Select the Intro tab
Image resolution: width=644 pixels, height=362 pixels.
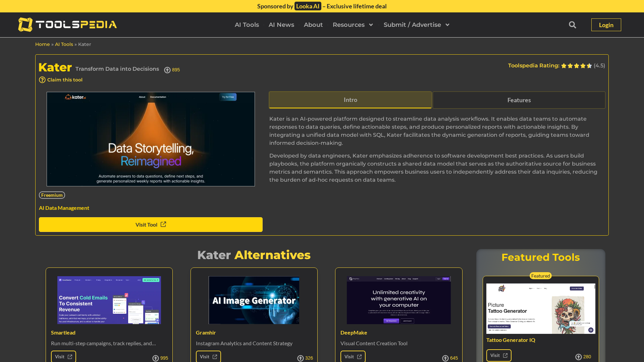(x=350, y=100)
